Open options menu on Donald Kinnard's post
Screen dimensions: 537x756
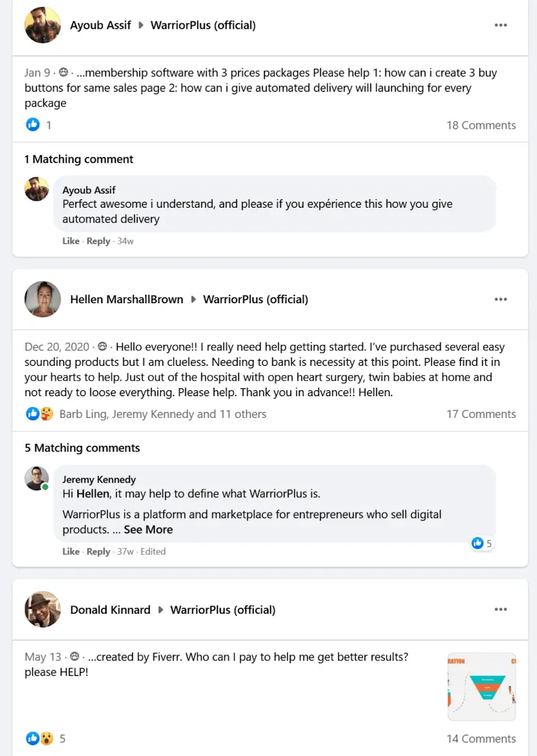coord(500,610)
